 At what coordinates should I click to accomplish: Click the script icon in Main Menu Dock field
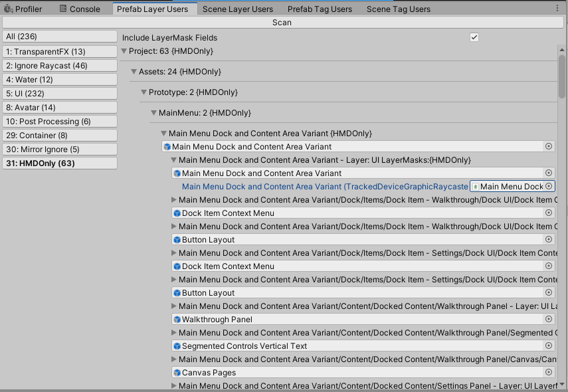point(475,187)
